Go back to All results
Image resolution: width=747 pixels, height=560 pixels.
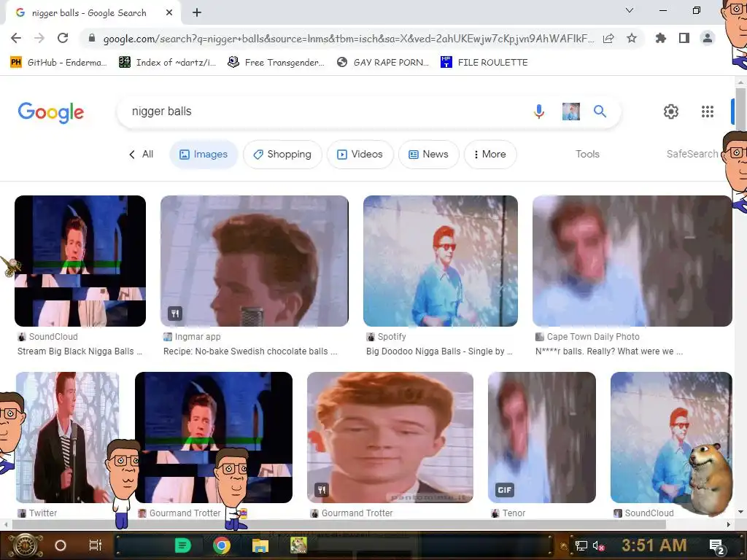[x=141, y=155]
